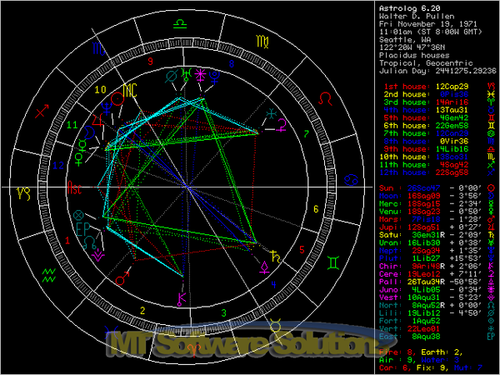Image resolution: width=500 pixels, height=375 pixels.
Task: Select the green Uranus glyph in the wheel
Action: 186,75
